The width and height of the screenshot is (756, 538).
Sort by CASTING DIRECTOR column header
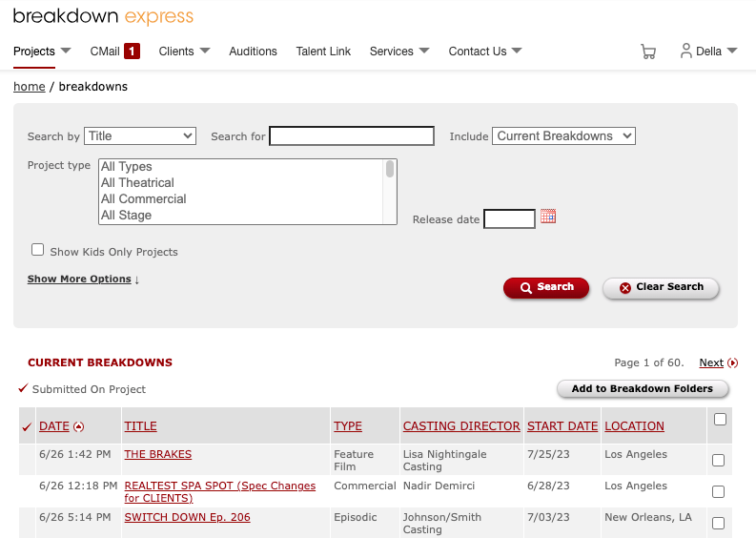pos(461,426)
